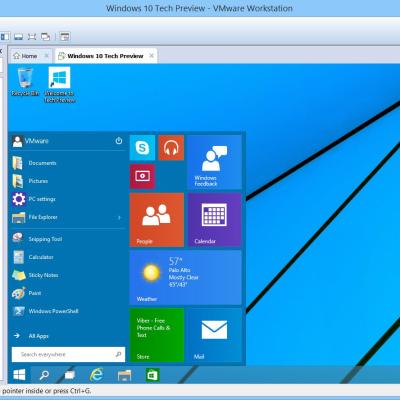Close the Windows 10 Tech Preview tab

[x=151, y=56]
